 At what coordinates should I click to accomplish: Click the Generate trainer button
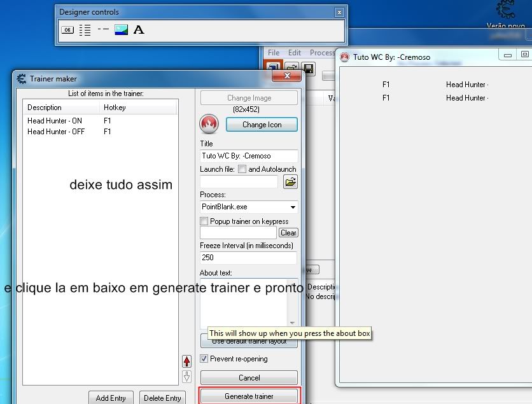pos(249,396)
